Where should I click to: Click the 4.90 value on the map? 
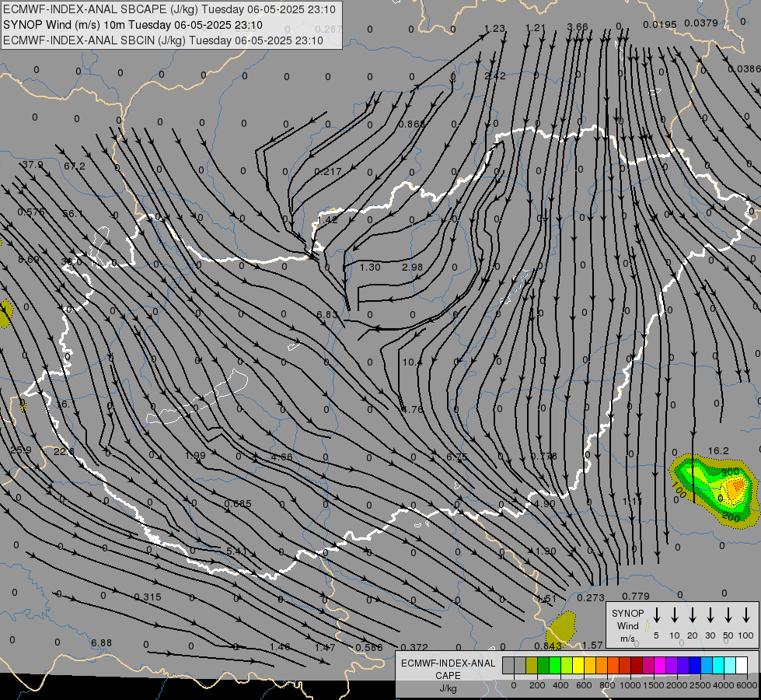(544, 504)
